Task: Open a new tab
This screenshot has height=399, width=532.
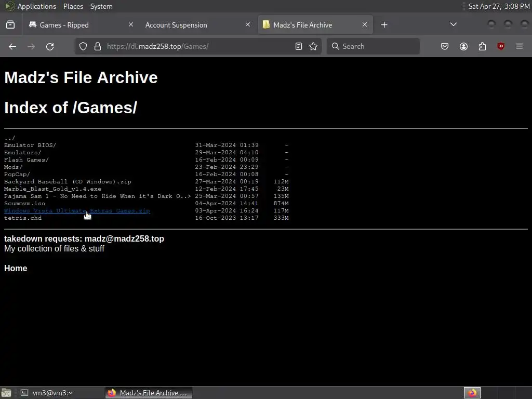Action: pyautogui.click(x=384, y=25)
